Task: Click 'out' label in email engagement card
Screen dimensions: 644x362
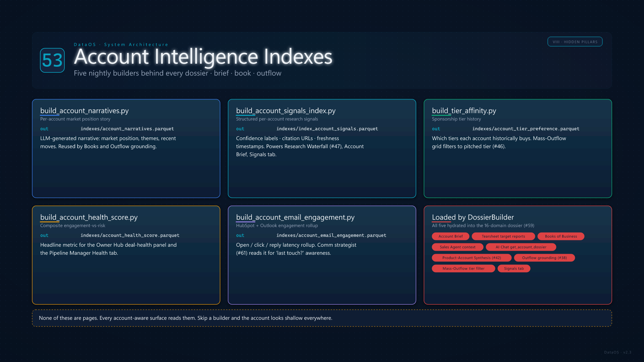Action: tap(240, 235)
